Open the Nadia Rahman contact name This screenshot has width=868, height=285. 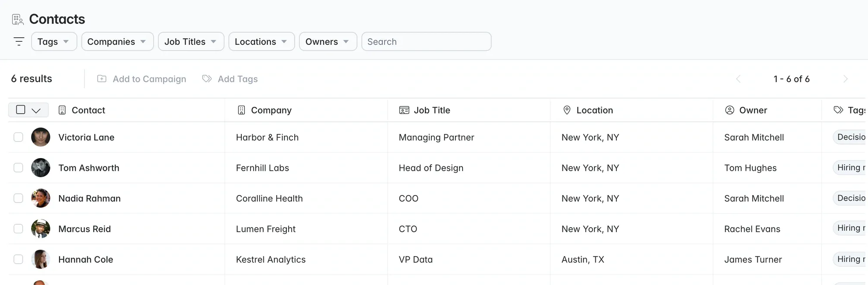tap(89, 199)
